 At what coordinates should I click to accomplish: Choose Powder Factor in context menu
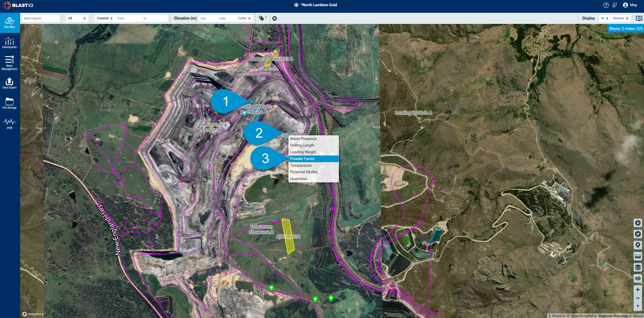[x=314, y=159]
